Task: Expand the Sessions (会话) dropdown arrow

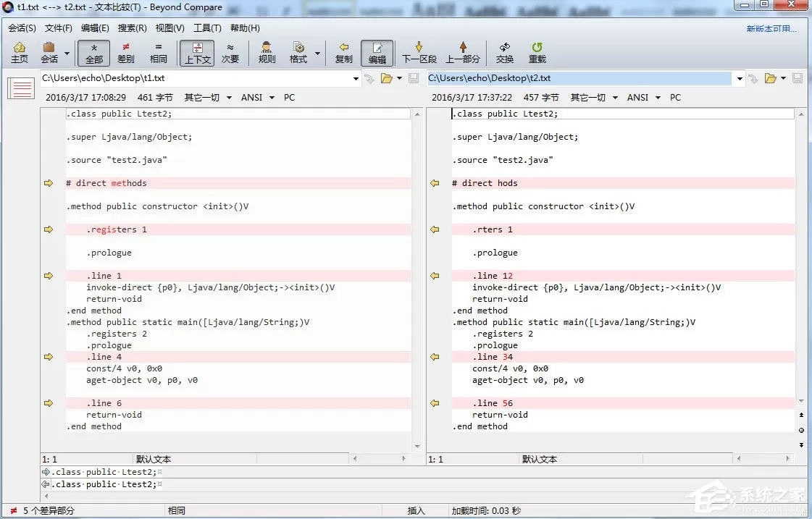Action: point(67,54)
